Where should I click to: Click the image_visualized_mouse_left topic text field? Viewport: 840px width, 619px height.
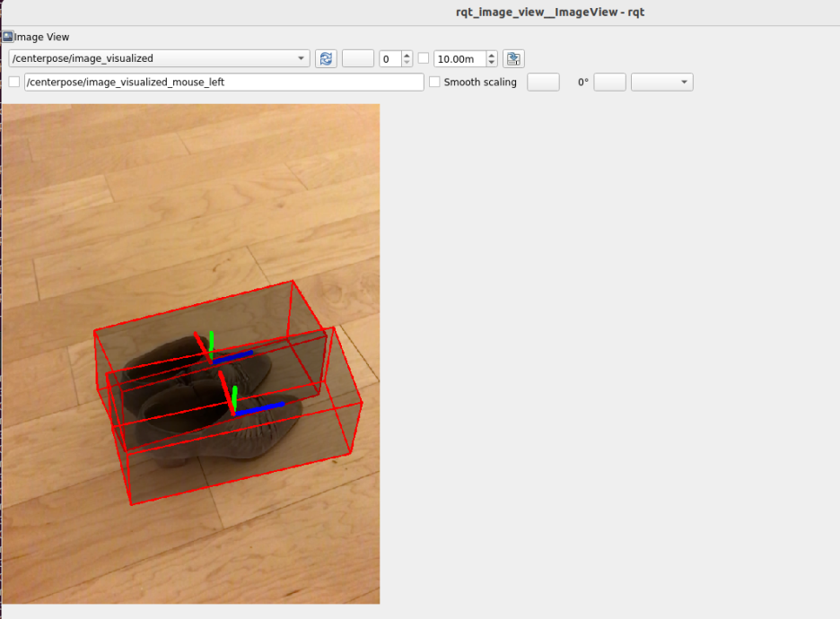click(224, 82)
